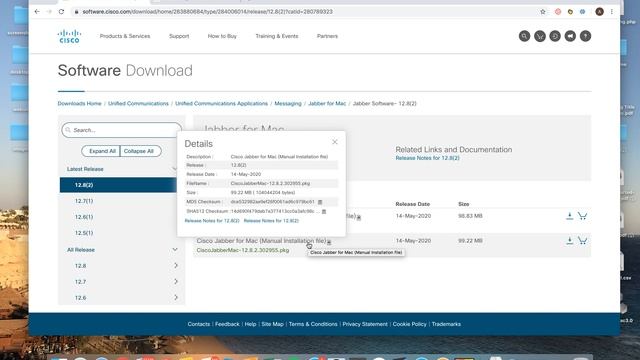Open the browser three-dot menu
Image resolution: width=640 pixels, height=360 pixels.
point(611,12)
